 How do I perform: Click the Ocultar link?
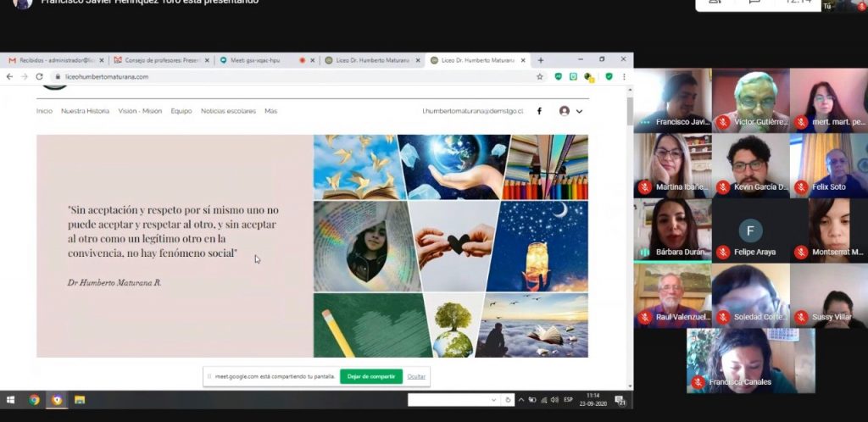pos(416,376)
